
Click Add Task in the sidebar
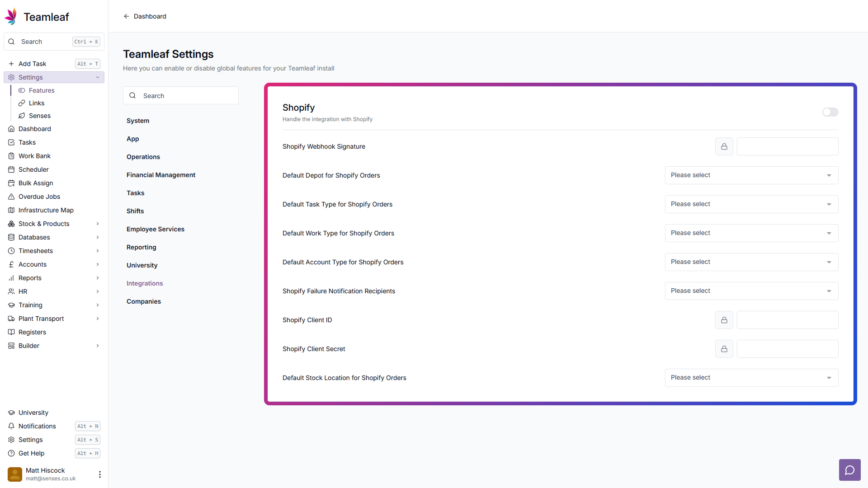(33, 64)
